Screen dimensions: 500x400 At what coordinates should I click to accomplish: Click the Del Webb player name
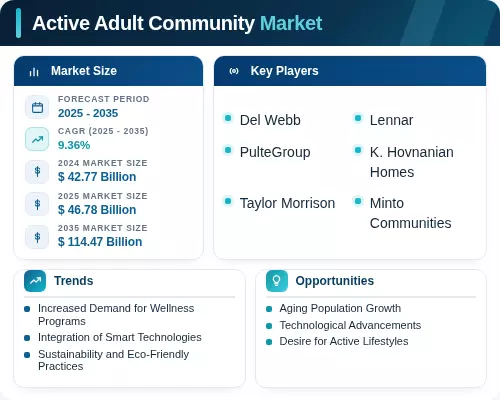coord(270,120)
